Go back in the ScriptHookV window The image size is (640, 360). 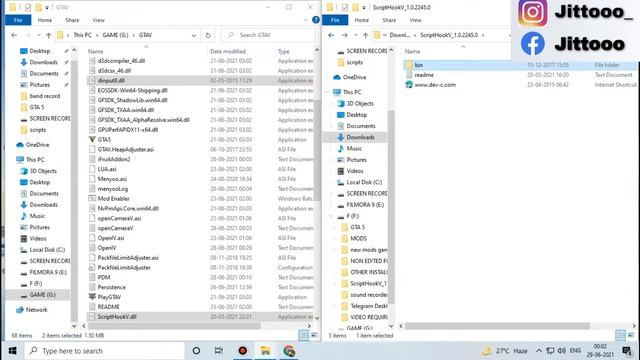pyautogui.click(x=331, y=35)
